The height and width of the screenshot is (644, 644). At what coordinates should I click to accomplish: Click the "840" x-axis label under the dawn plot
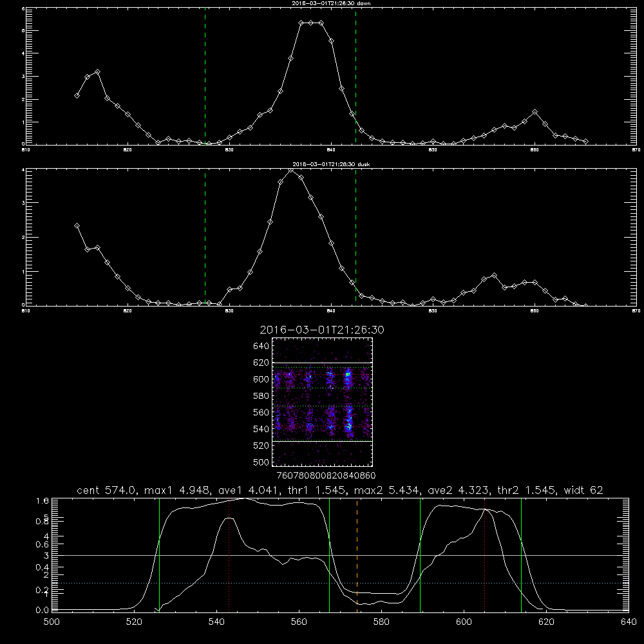point(331,150)
